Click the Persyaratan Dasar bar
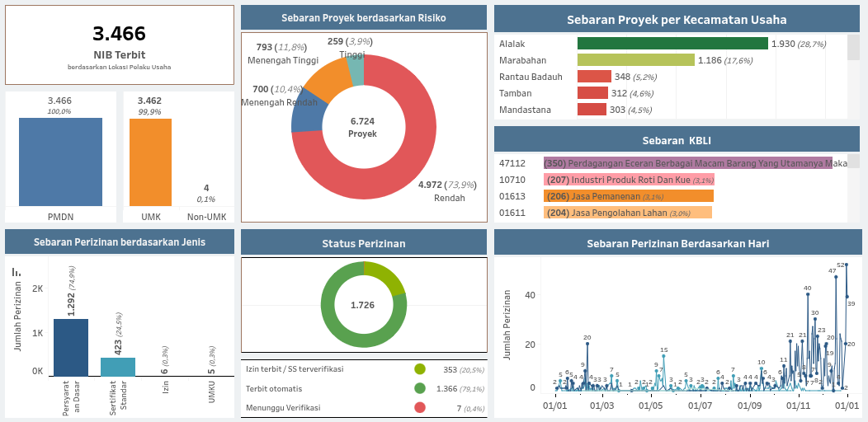 71,347
